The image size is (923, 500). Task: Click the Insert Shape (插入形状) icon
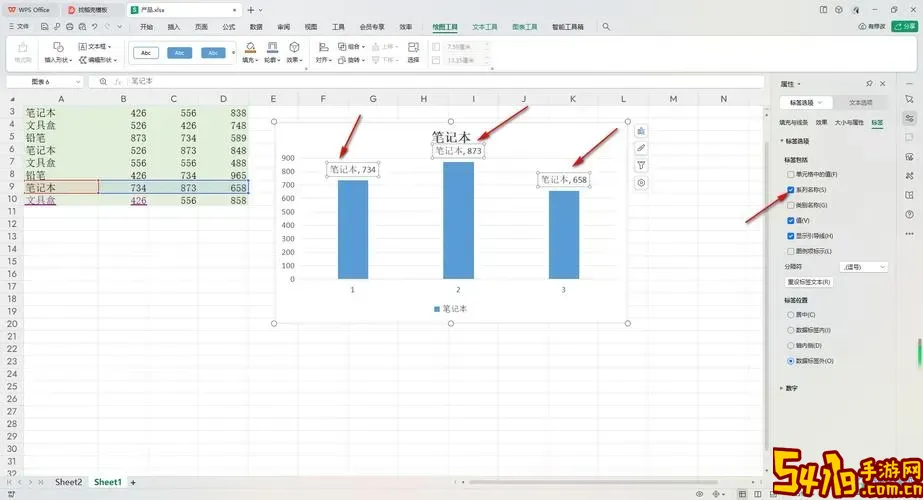click(x=58, y=47)
